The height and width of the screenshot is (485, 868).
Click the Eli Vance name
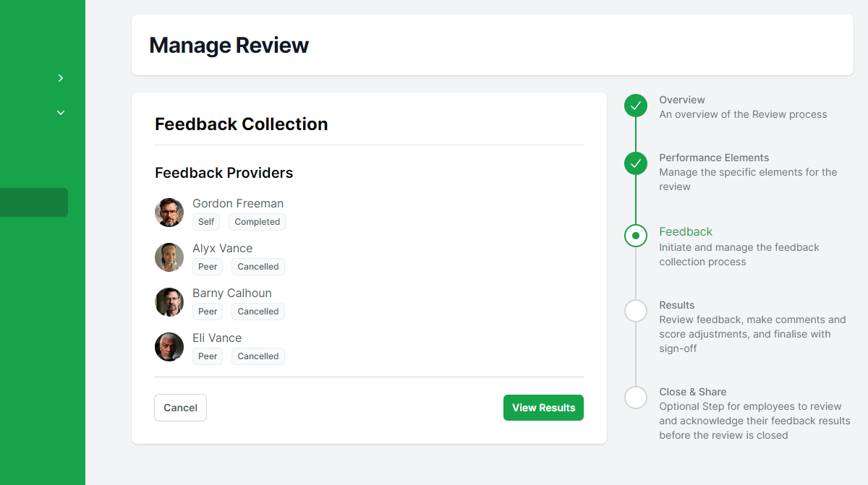click(x=217, y=338)
